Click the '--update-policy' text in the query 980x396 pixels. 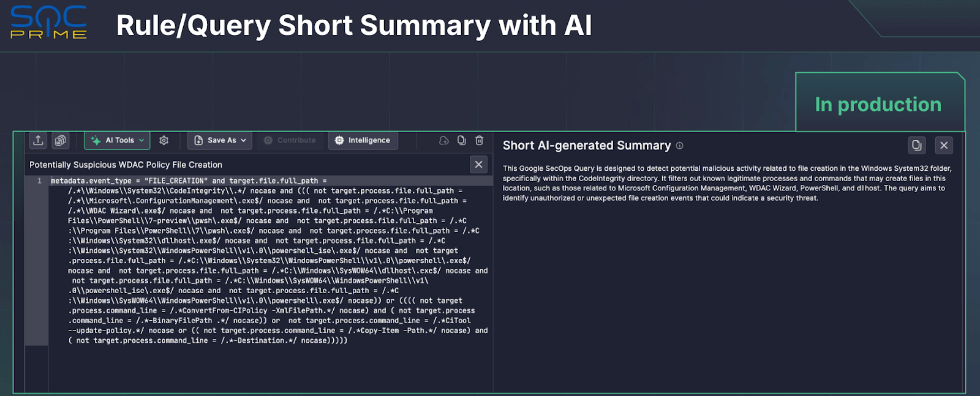click(104, 331)
